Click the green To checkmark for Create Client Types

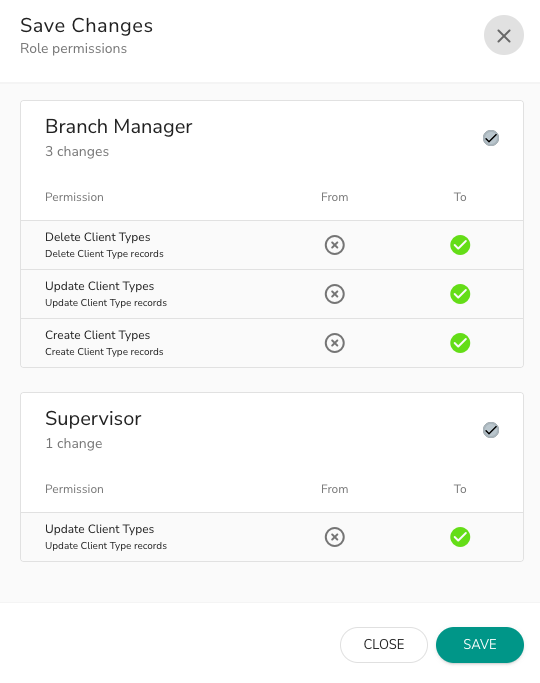[460, 343]
